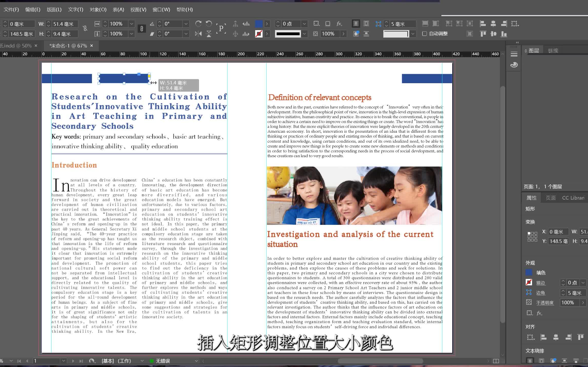Click the blue 填色 fill swatch in Properties

click(529, 272)
